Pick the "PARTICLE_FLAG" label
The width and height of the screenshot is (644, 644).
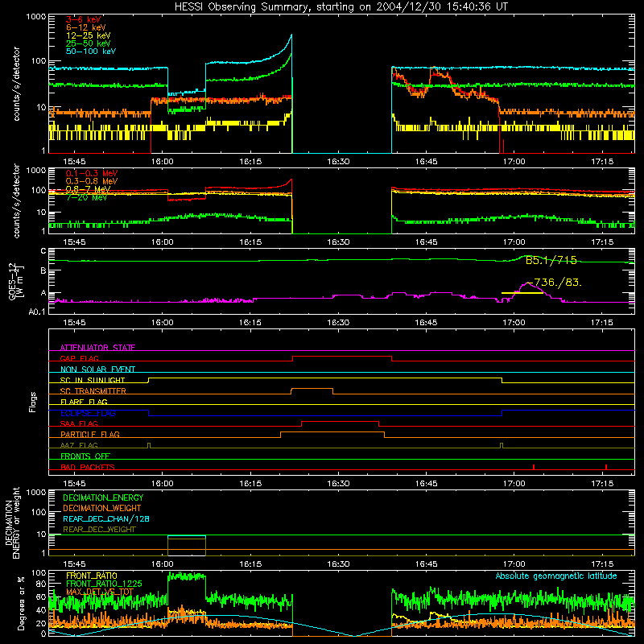point(90,434)
